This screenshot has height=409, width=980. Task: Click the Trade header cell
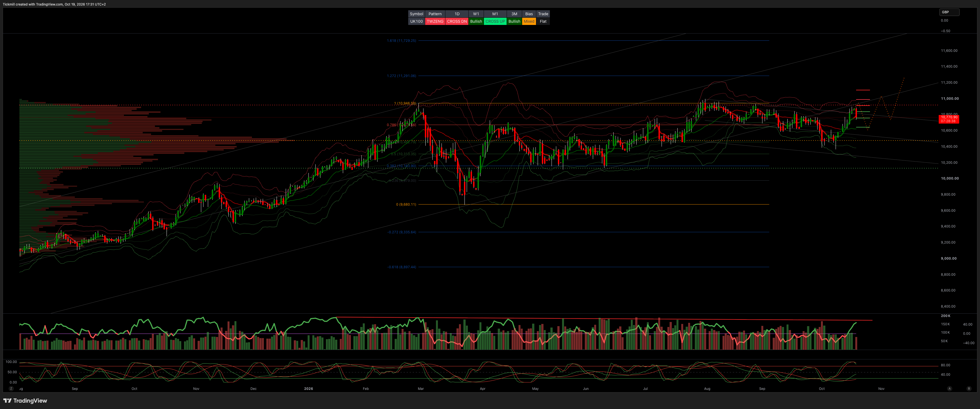pyautogui.click(x=543, y=14)
